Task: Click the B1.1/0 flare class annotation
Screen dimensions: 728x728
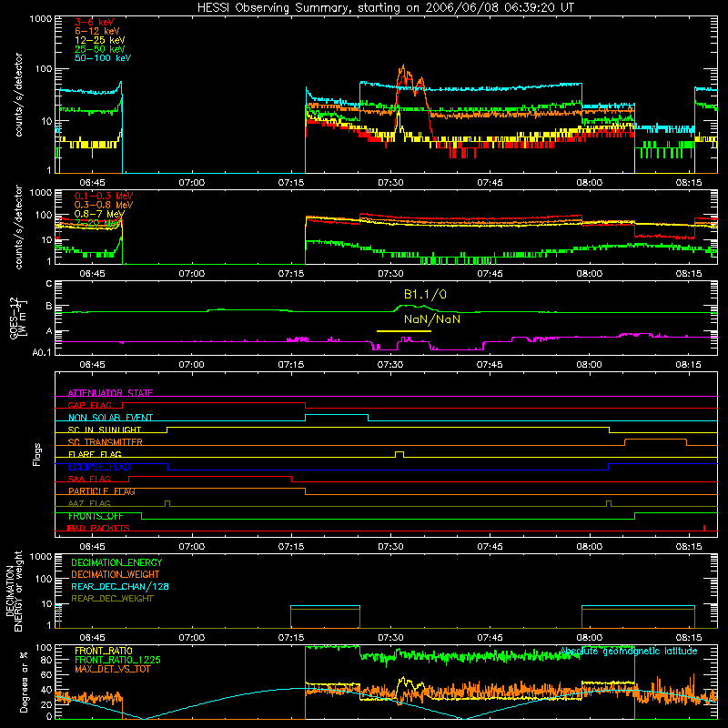Action: click(425, 294)
